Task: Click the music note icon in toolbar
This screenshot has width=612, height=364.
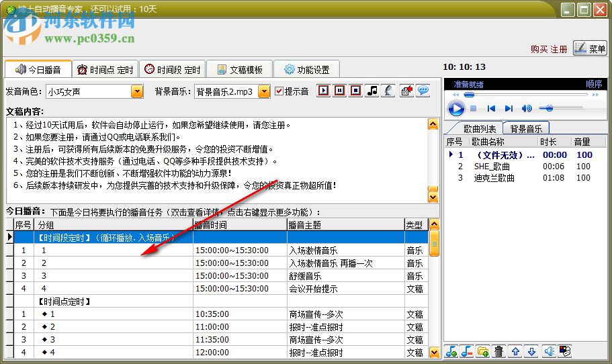Action: point(372,91)
